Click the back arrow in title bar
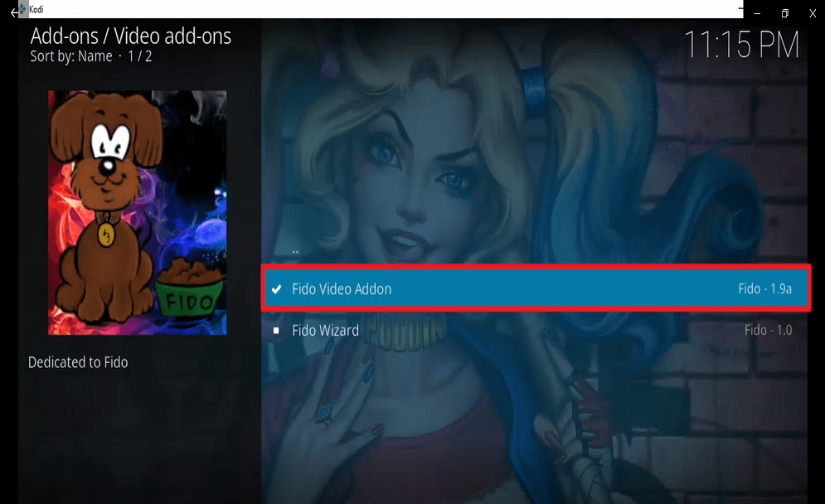This screenshot has width=825, height=504. tap(13, 12)
